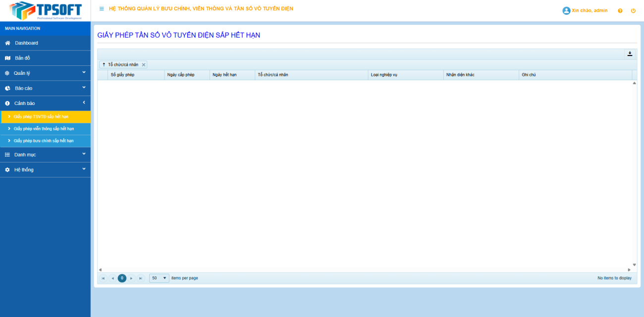This screenshot has width=644, height=317.
Task: Click the vertical scrollbar down arrow
Action: [634, 265]
